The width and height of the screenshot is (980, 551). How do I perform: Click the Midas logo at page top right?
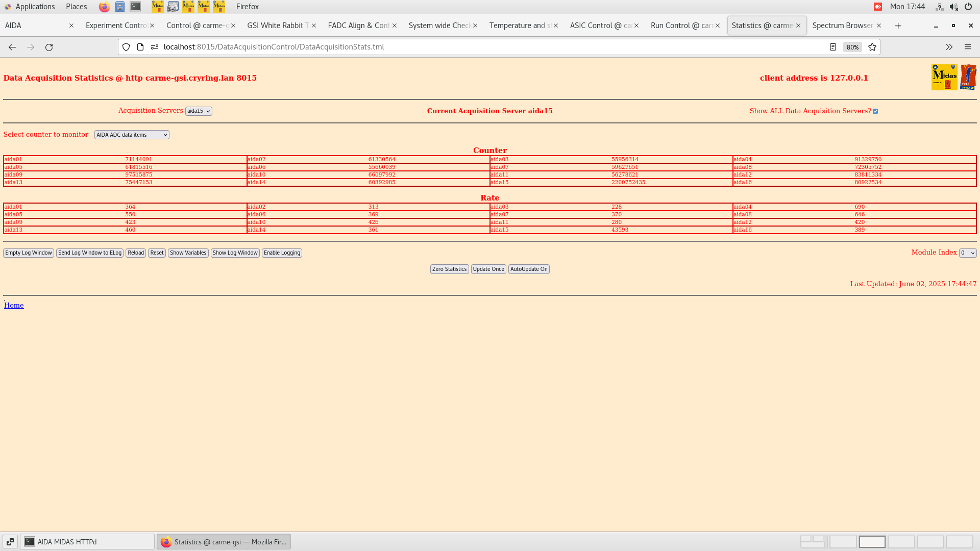click(944, 77)
